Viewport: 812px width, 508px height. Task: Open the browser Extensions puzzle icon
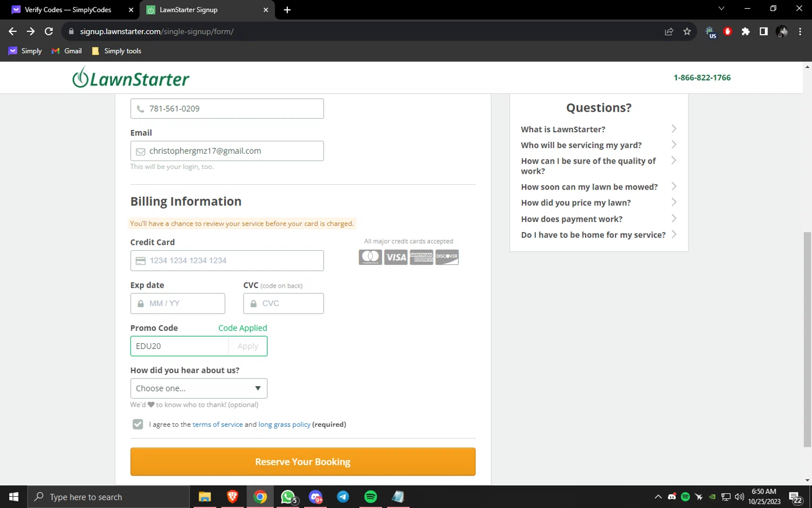(x=745, y=31)
